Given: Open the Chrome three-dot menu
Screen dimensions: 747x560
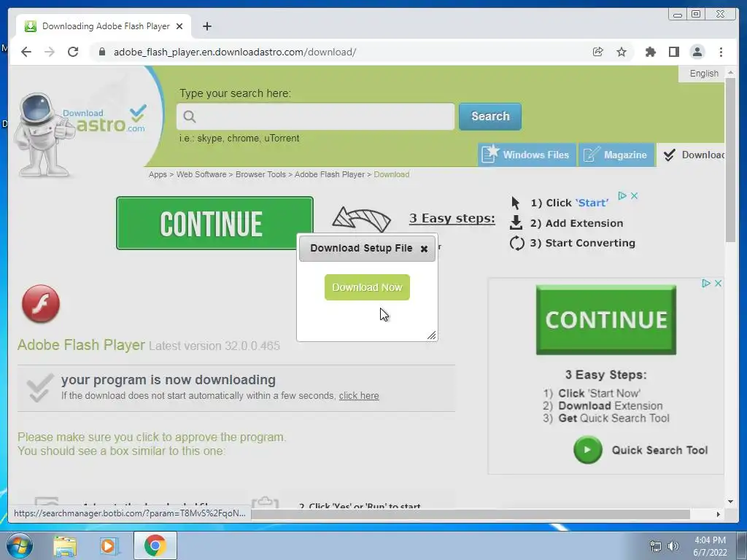Looking at the screenshot, I should pos(721,52).
